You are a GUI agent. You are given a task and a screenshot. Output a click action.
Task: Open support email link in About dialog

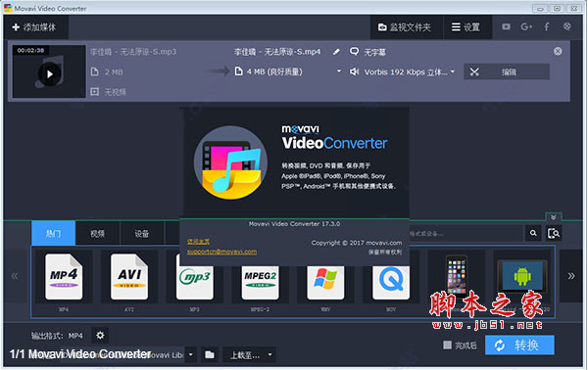[x=221, y=252]
